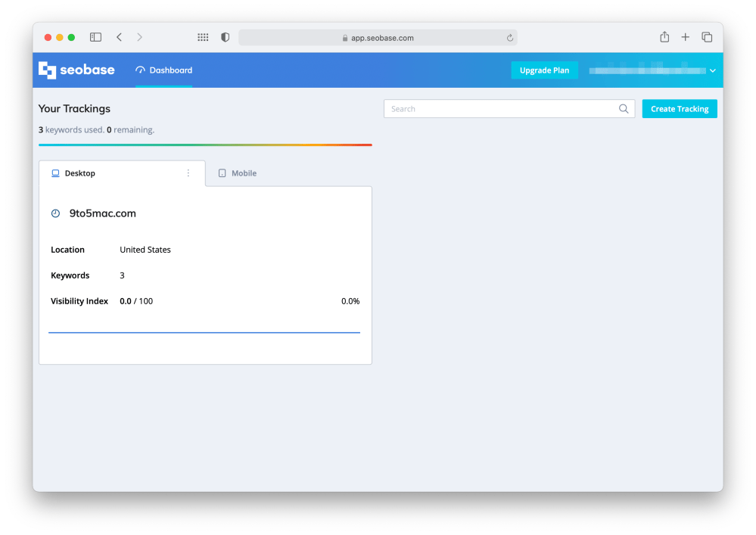The image size is (756, 535).
Task: Toggle the Safari sidebar
Action: point(96,37)
